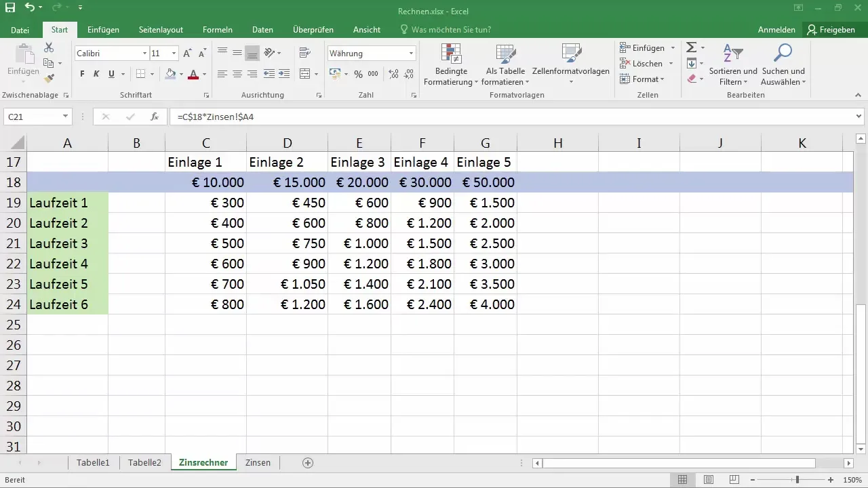Open the Calibri font name dropdown
Image resolution: width=868 pixels, height=488 pixels.
[144, 53]
